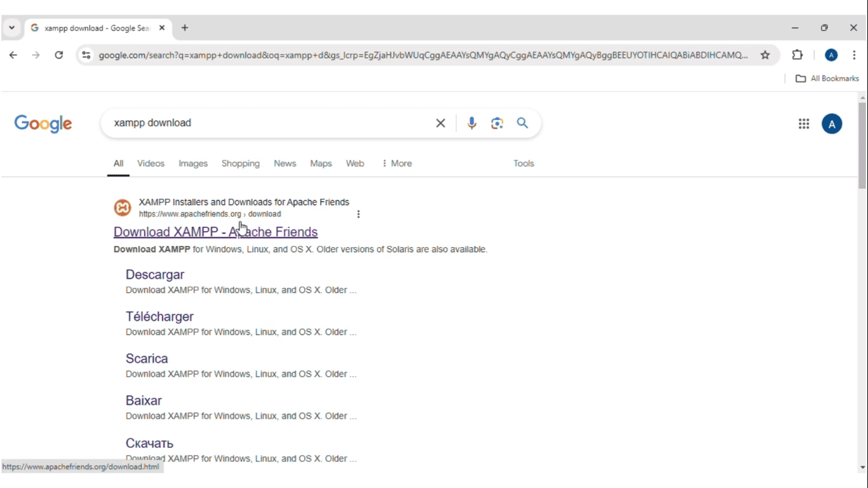Click into the search box text

[153, 123]
